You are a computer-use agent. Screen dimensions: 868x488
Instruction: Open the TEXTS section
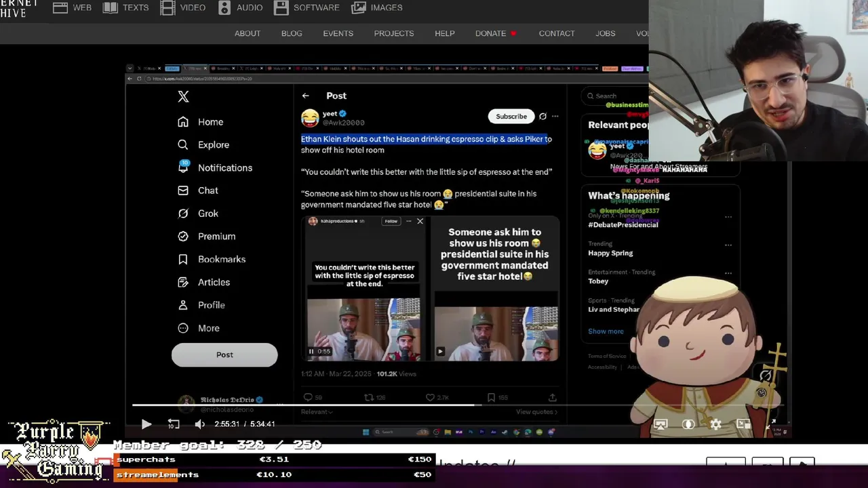coord(125,7)
